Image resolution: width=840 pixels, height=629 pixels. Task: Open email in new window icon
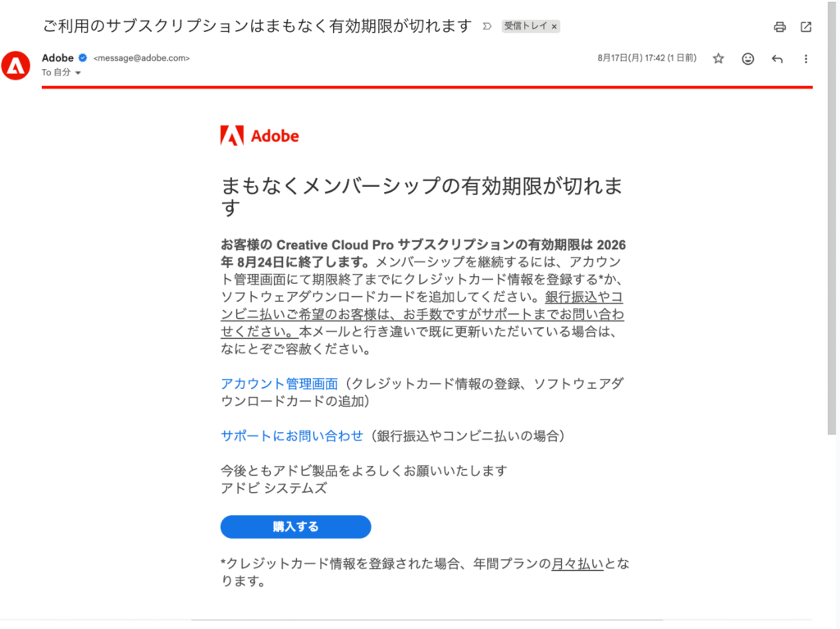pyautogui.click(x=806, y=27)
